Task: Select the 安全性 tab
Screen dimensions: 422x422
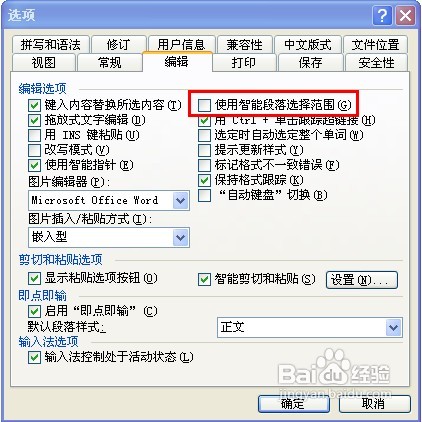Action: 376,63
